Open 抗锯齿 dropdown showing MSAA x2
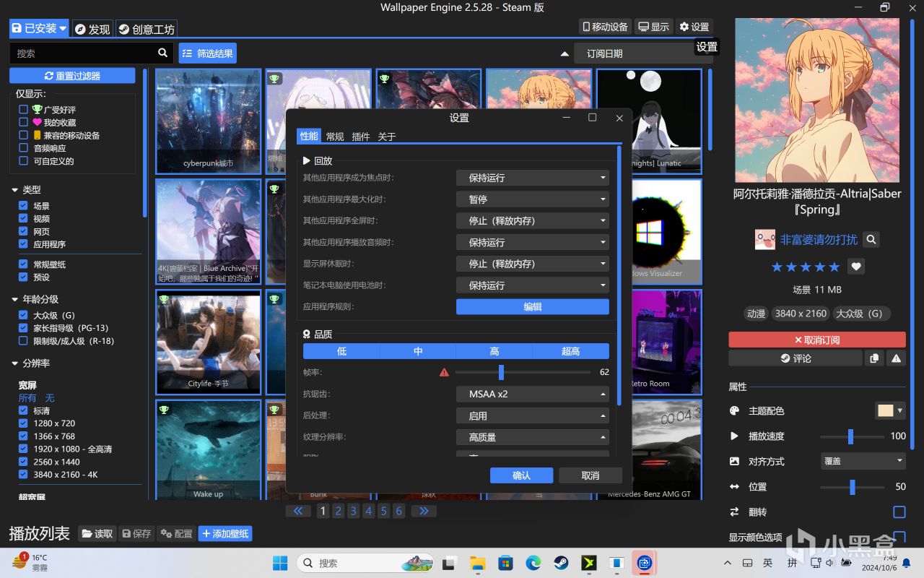 [533, 394]
